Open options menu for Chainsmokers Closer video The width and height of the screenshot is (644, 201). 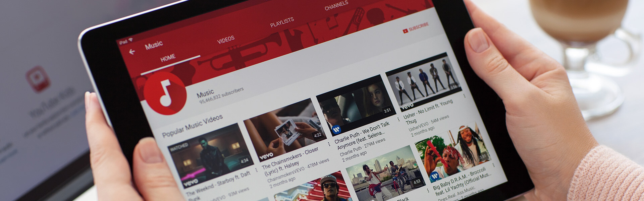click(329, 144)
